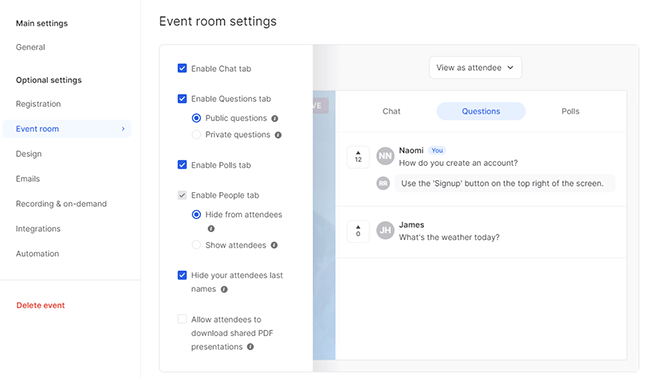Click James's JH avatar
The image size is (650, 379).
click(385, 230)
